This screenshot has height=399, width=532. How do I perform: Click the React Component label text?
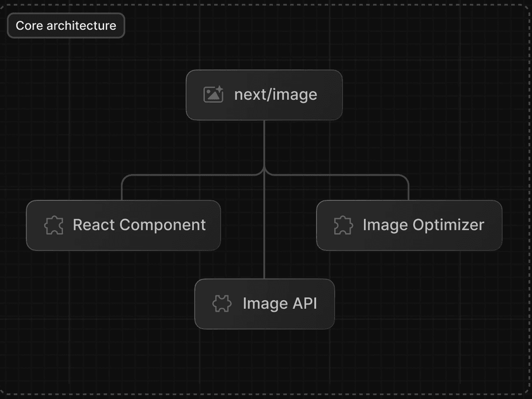tap(139, 225)
